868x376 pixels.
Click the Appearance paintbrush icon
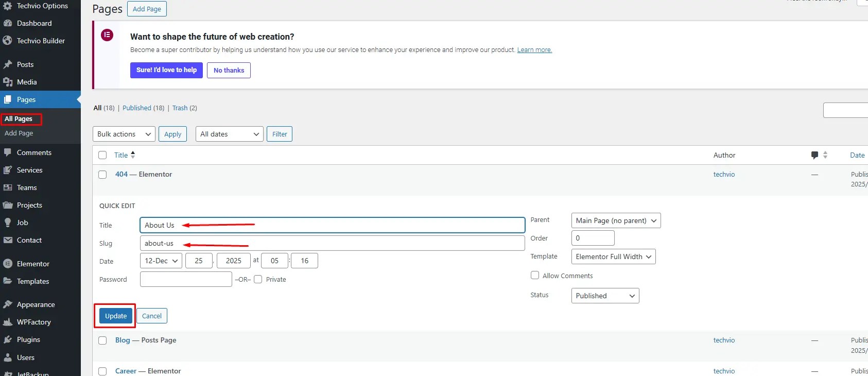[x=8, y=304]
